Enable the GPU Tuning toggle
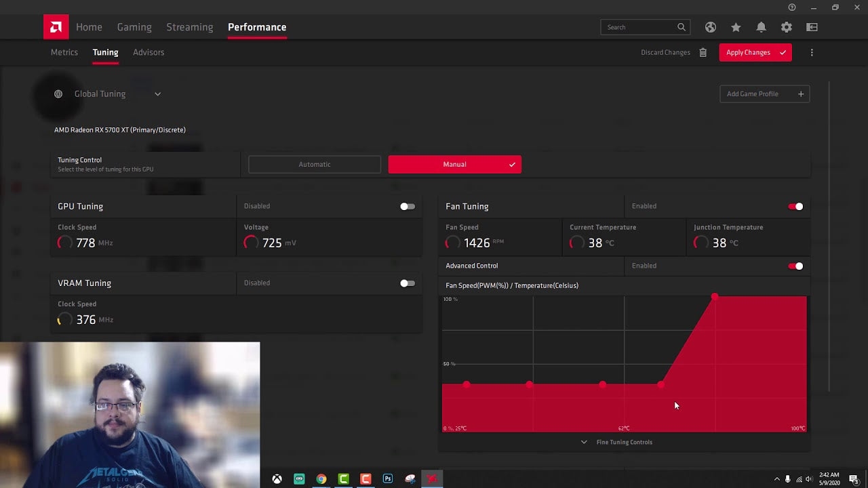 tap(407, 206)
